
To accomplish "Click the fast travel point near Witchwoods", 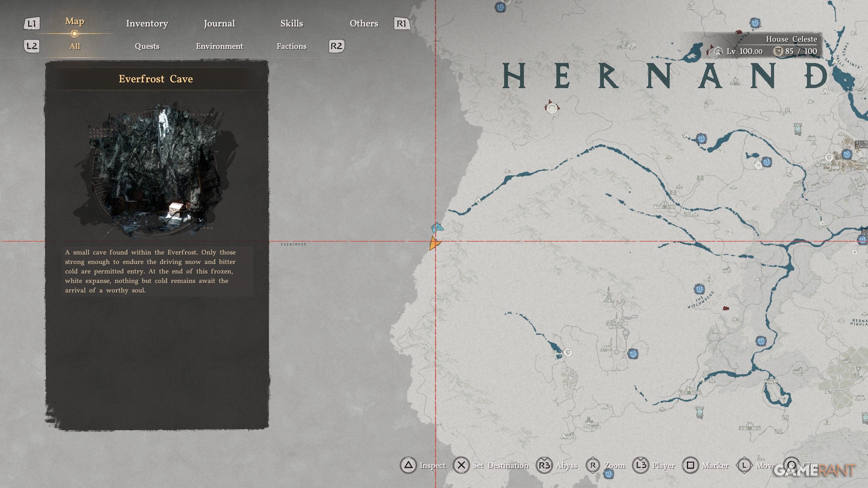I will click(699, 289).
